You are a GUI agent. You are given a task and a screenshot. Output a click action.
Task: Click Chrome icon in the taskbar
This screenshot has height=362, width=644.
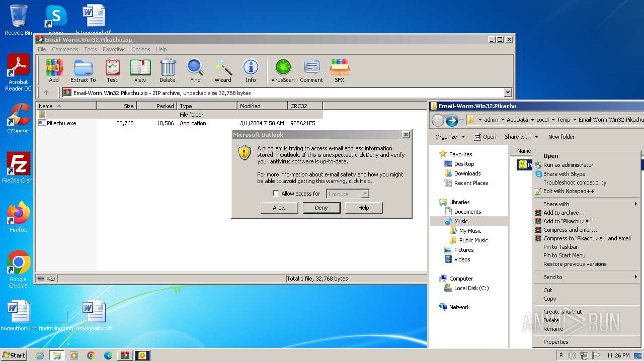[x=91, y=355]
